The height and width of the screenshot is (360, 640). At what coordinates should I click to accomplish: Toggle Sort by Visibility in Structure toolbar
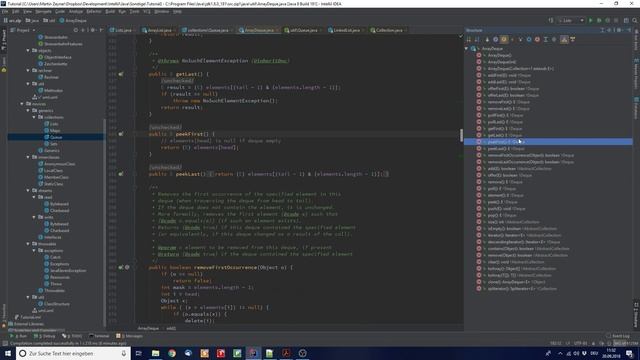(469, 40)
